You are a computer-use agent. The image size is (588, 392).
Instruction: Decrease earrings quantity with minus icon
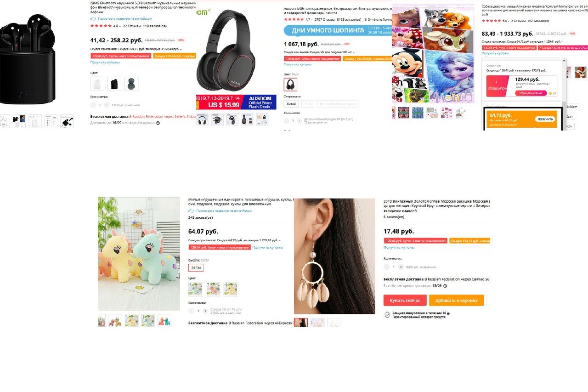tap(386, 267)
